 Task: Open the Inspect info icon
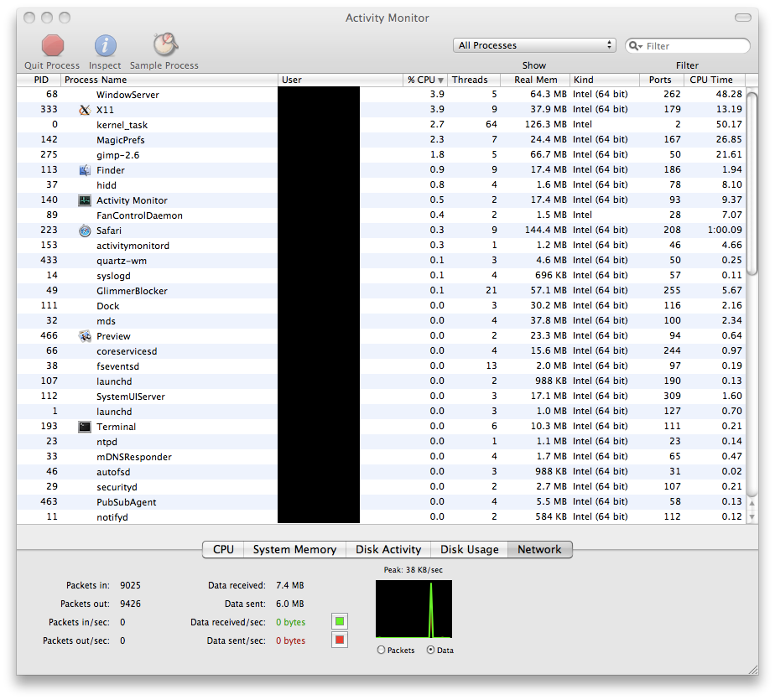[106, 45]
